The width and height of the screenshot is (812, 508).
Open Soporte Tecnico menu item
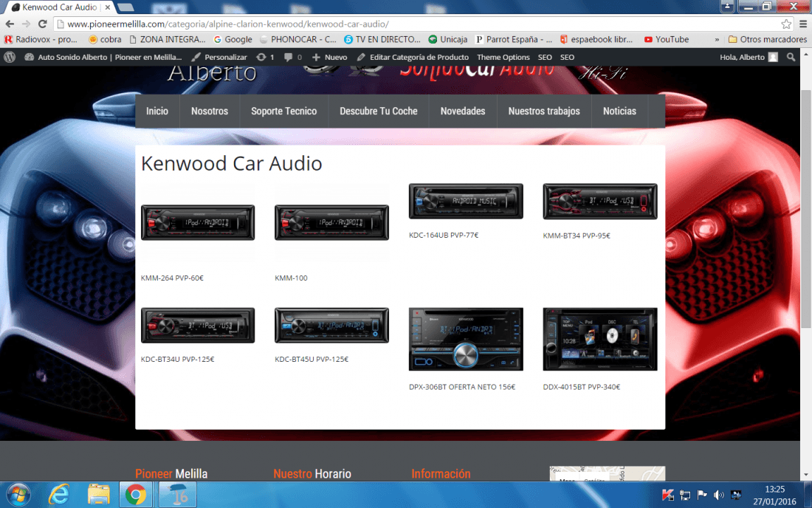pyautogui.click(x=283, y=111)
